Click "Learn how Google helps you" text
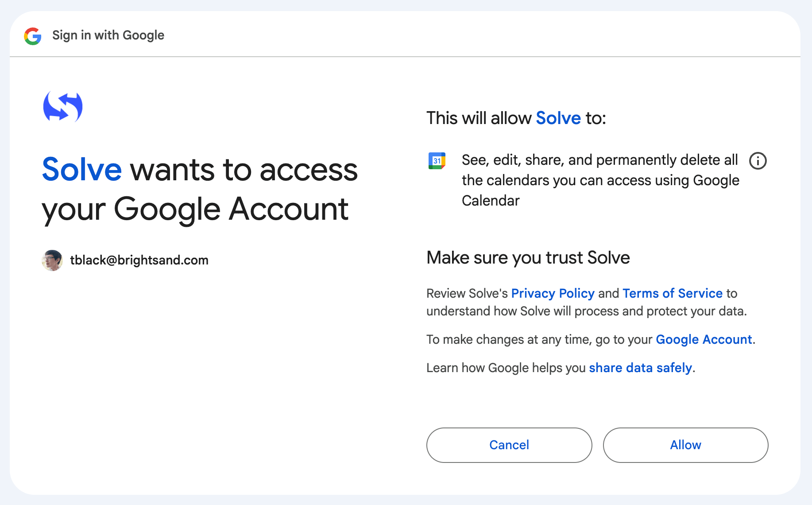This screenshot has height=505, width=812. tap(506, 368)
